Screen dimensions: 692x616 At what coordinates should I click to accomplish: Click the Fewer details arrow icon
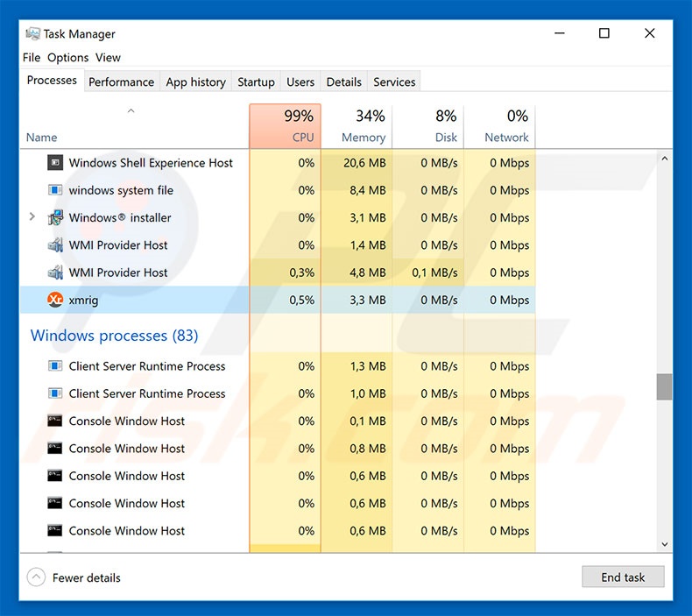click(36, 577)
